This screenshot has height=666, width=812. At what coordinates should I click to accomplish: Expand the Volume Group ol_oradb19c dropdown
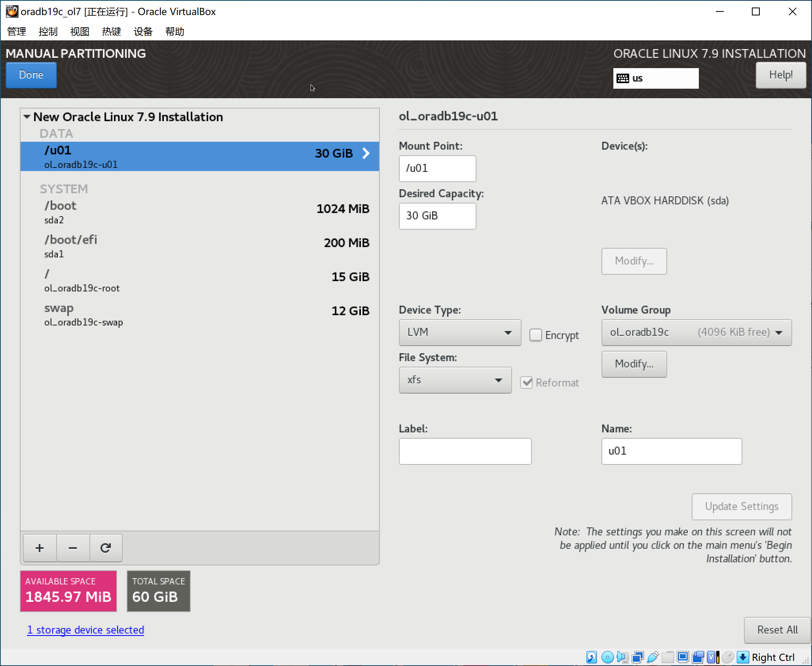[696, 332]
